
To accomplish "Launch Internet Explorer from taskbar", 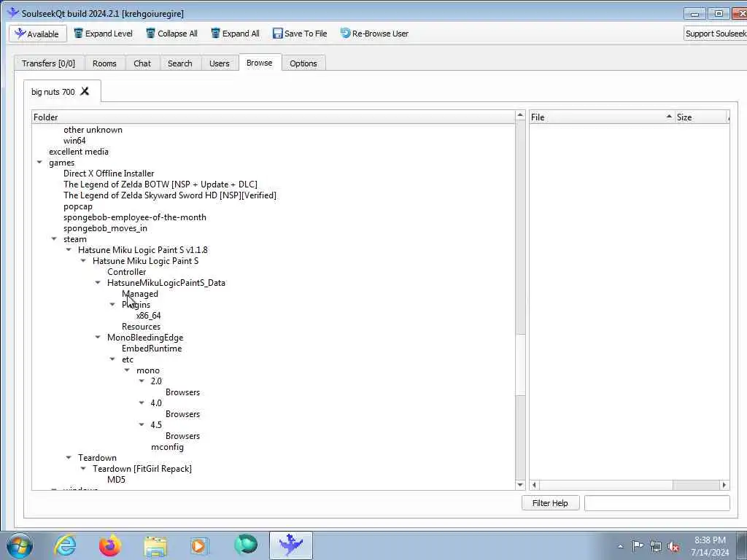I will pyautogui.click(x=65, y=545).
